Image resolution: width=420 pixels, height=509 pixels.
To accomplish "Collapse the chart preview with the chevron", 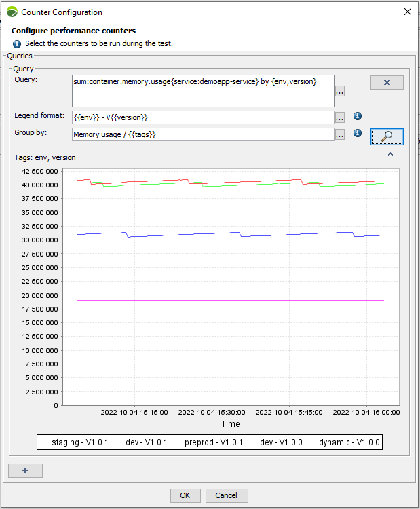I will 390,155.
